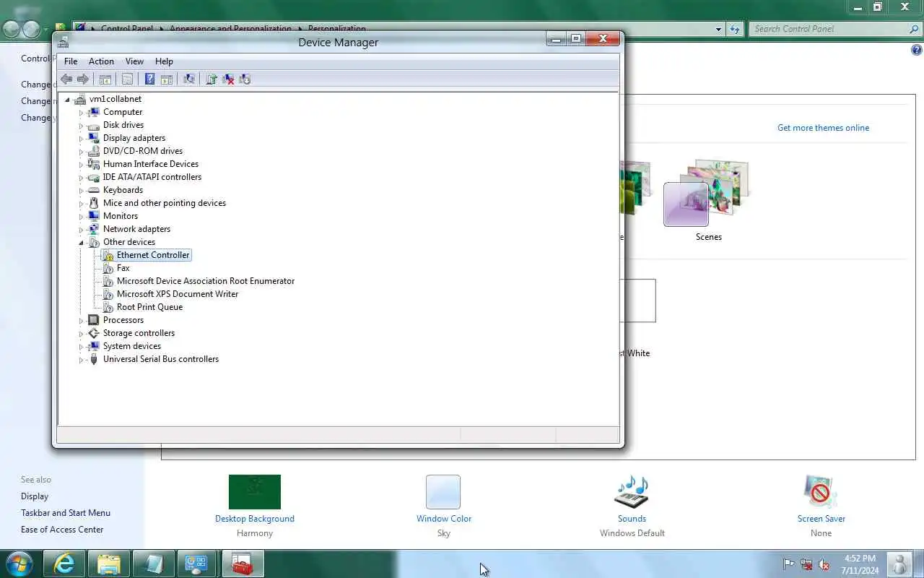Open the Desktop Background setting
Image resolution: width=924 pixels, height=578 pixels.
click(x=255, y=518)
